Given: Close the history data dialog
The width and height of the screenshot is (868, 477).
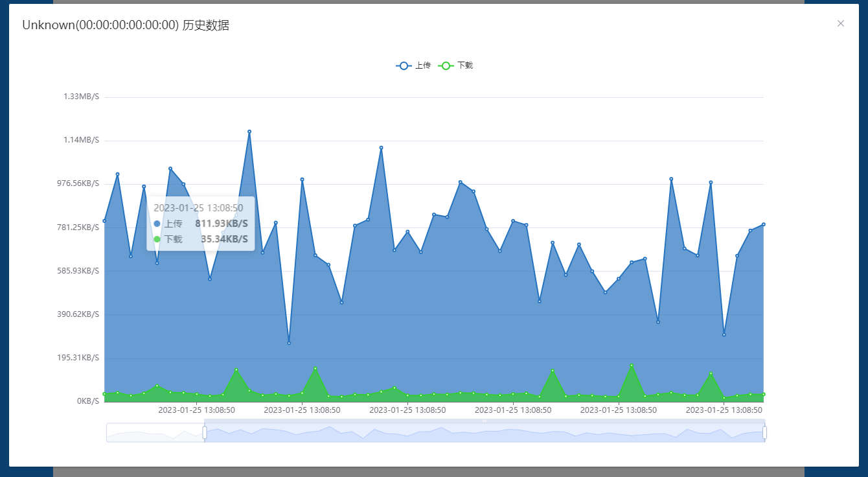Looking at the screenshot, I should pyautogui.click(x=841, y=23).
